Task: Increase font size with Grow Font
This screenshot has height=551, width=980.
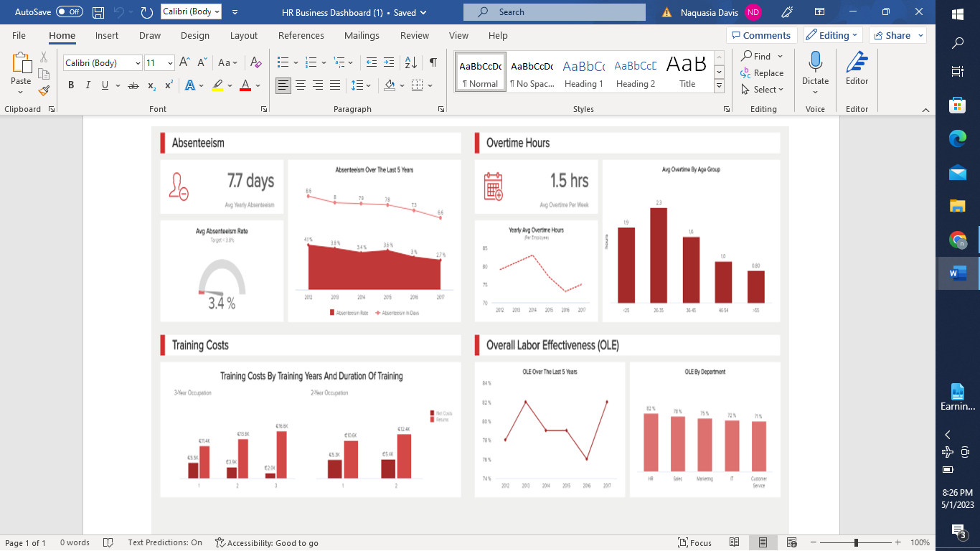Action: click(x=184, y=62)
